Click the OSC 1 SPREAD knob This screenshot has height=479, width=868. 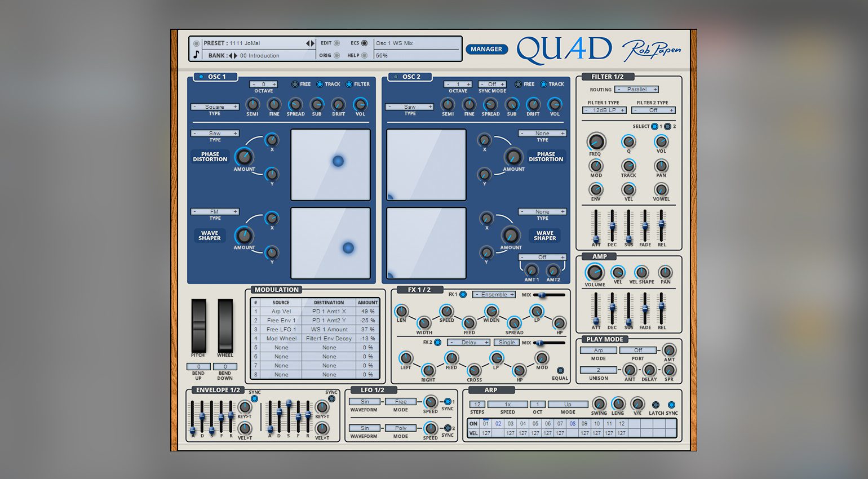[x=295, y=104]
